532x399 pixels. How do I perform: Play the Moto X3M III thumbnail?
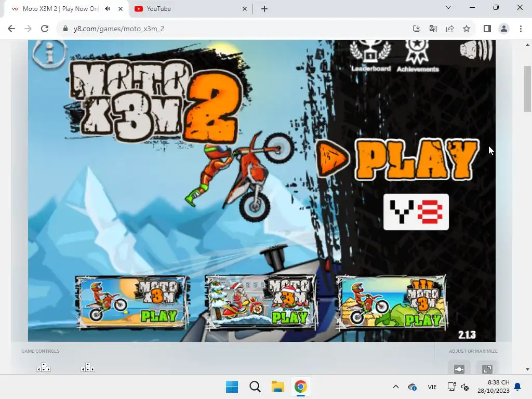point(391,303)
